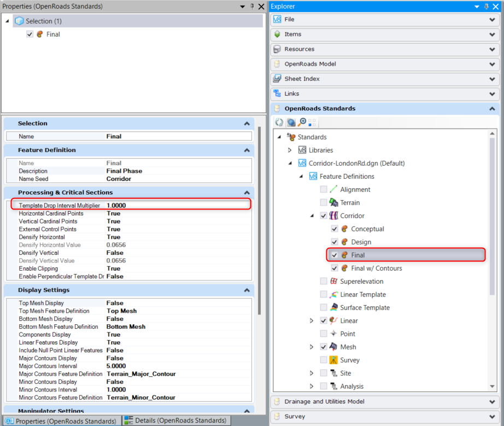Collapse the Processing & Critical Sections group
The width and height of the screenshot is (504, 426).
click(247, 192)
